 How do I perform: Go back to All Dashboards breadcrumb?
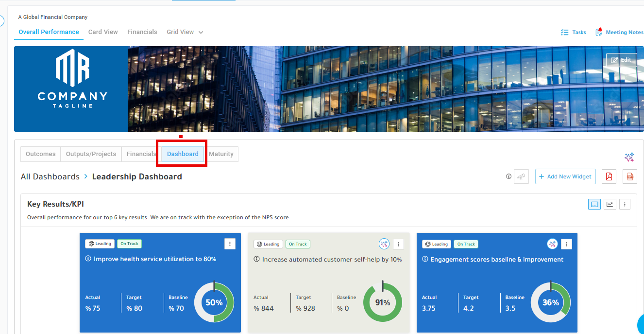coord(50,176)
